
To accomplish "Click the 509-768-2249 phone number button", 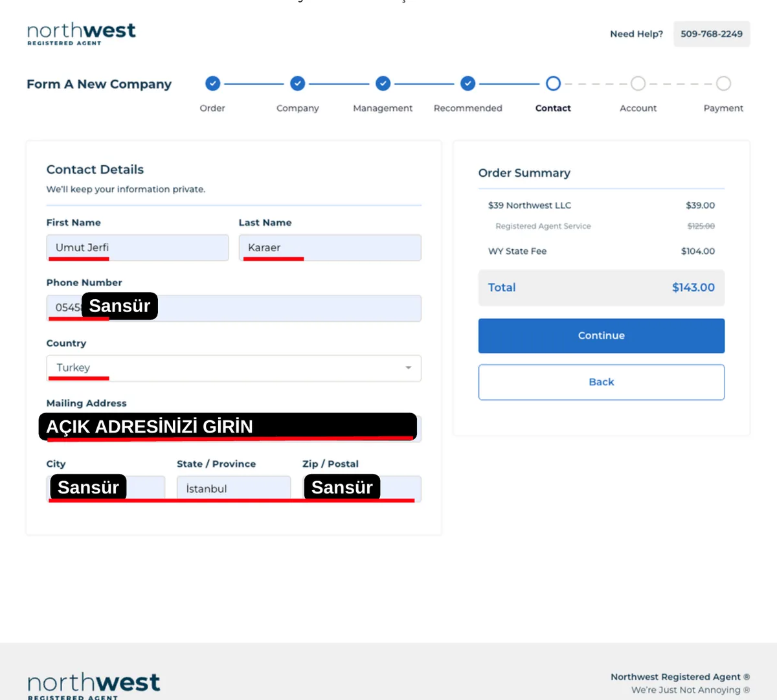I will click(x=712, y=34).
